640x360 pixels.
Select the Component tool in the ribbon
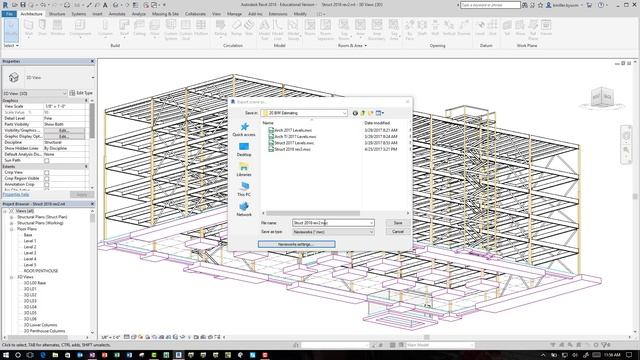(x=80, y=28)
